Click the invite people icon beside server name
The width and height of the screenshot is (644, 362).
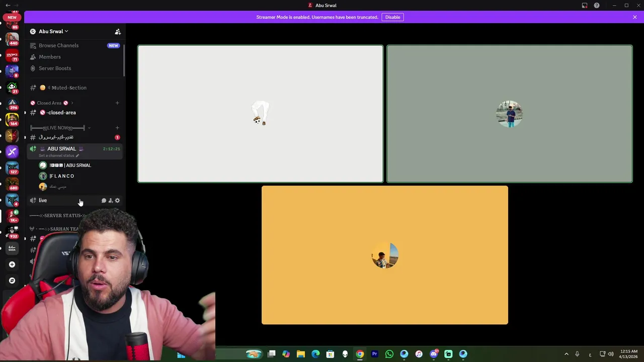pos(118,32)
